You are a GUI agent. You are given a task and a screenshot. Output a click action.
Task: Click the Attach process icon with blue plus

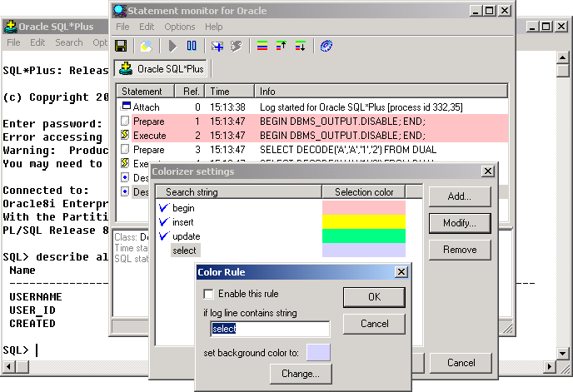click(x=217, y=46)
